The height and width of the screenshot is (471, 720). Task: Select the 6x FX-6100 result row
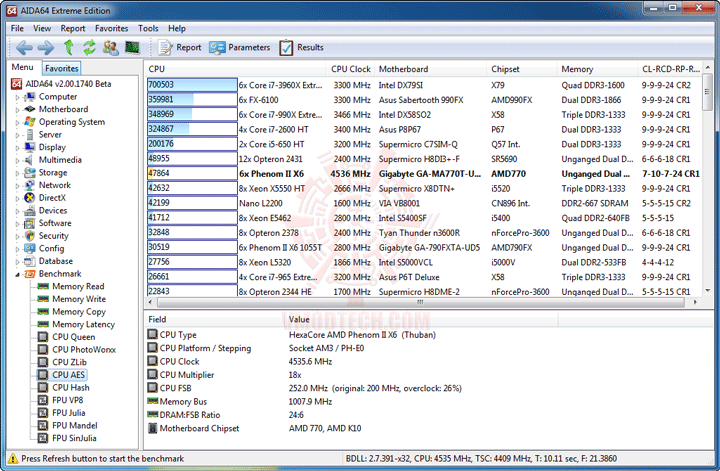[x=424, y=100]
